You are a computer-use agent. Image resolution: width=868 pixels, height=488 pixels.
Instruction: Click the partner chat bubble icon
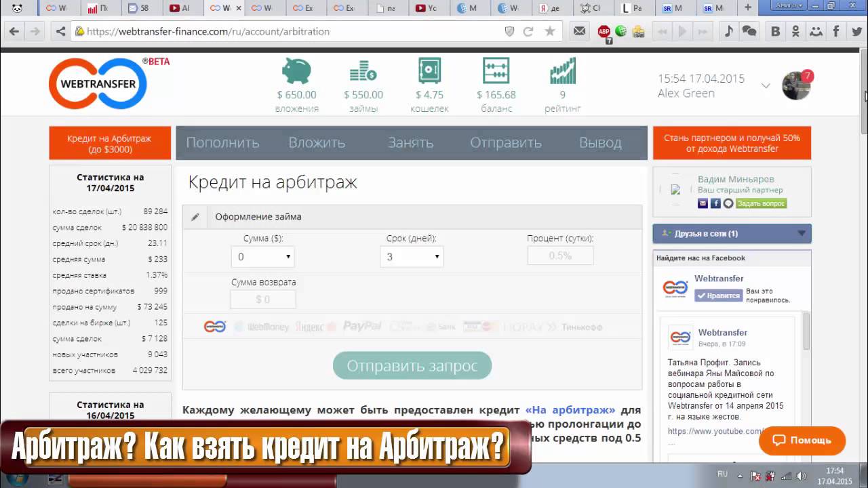(x=728, y=203)
